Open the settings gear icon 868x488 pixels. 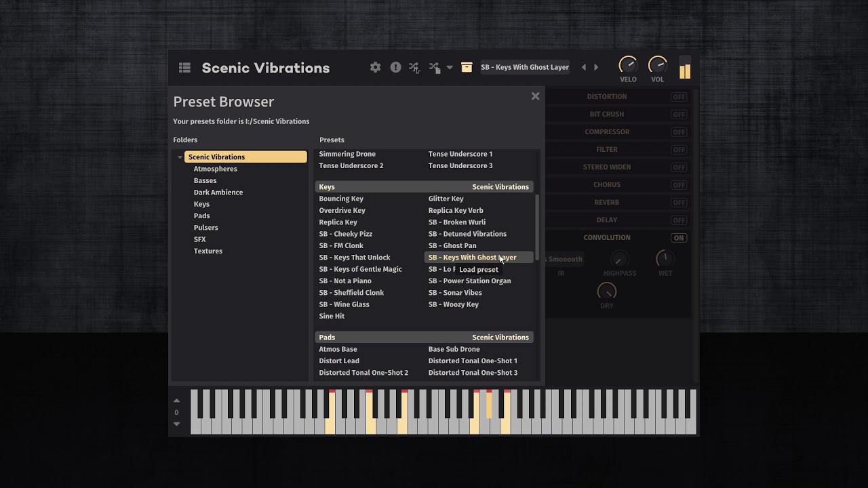click(375, 67)
